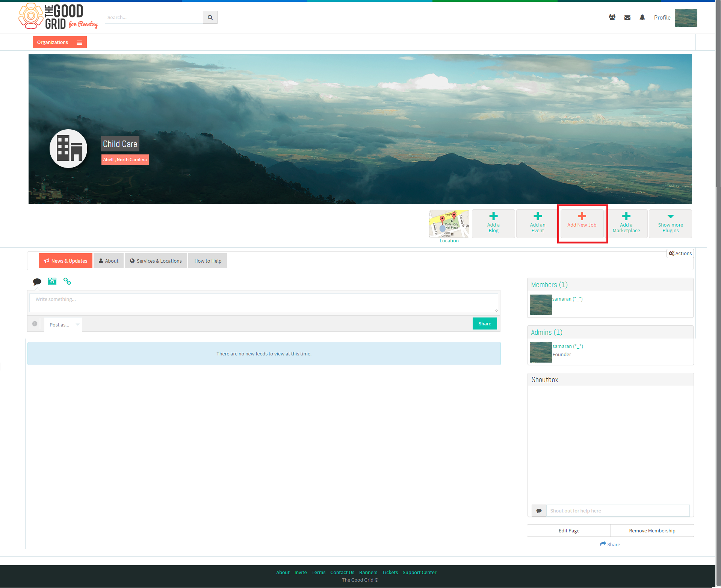
Task: Click The Good Grid logo
Action: 58,17
